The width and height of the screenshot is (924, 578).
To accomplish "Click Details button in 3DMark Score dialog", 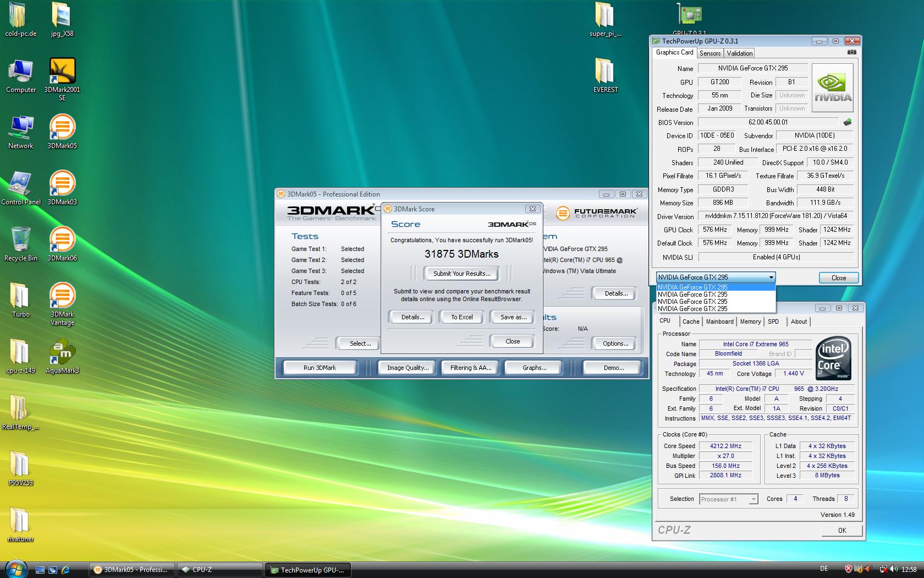I will (413, 317).
